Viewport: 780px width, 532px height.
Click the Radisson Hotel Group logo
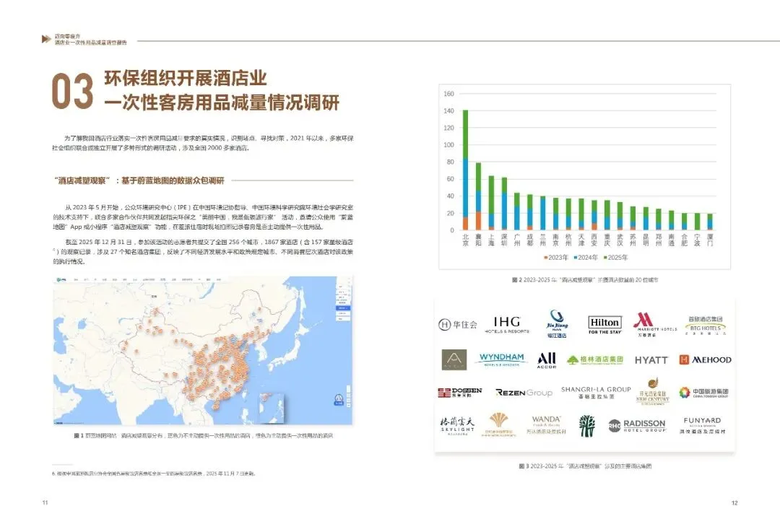[x=637, y=426]
